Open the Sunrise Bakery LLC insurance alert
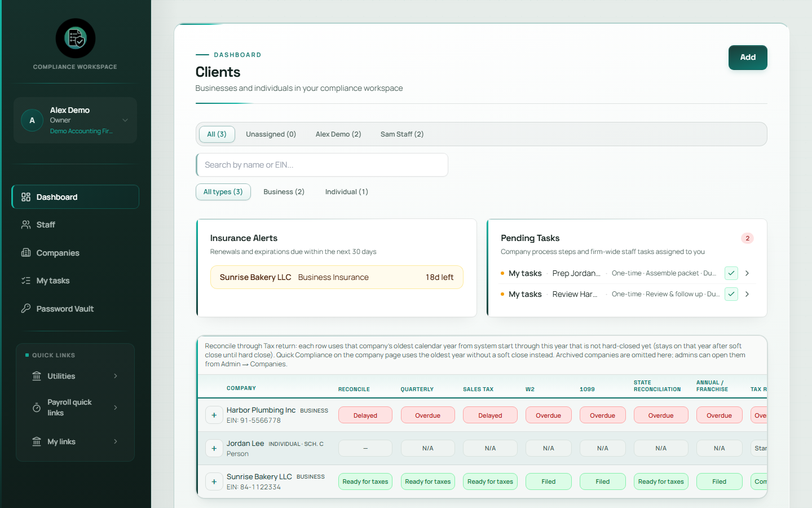The height and width of the screenshot is (508, 812). (x=337, y=277)
